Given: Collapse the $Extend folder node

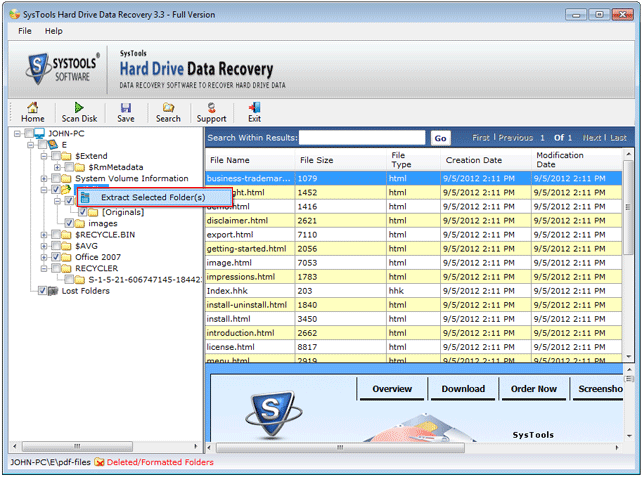Looking at the screenshot, I should (44, 156).
